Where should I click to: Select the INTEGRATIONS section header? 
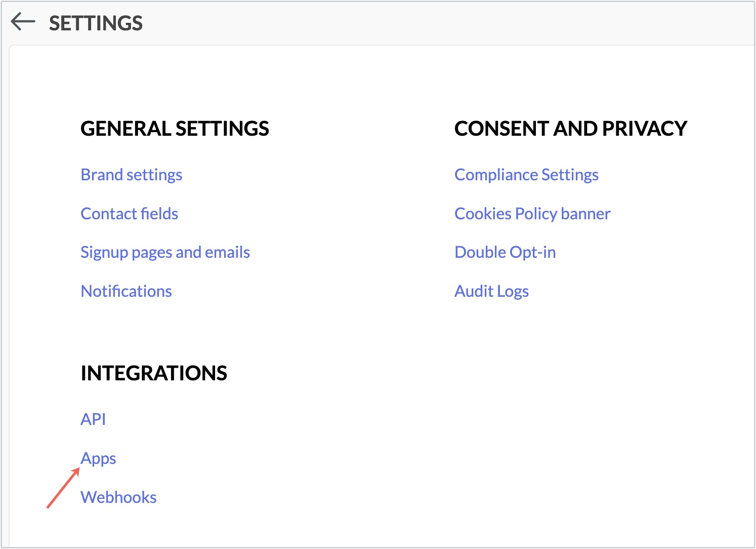[x=154, y=373]
